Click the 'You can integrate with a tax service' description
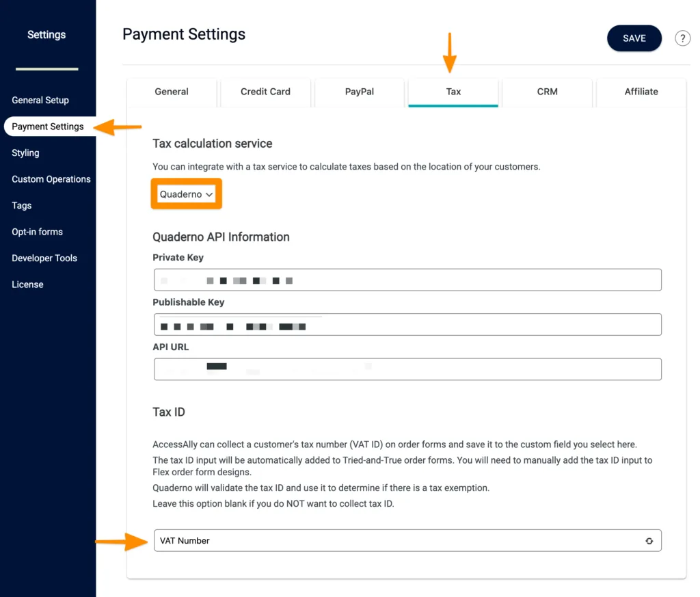The width and height of the screenshot is (700, 597). click(x=347, y=167)
